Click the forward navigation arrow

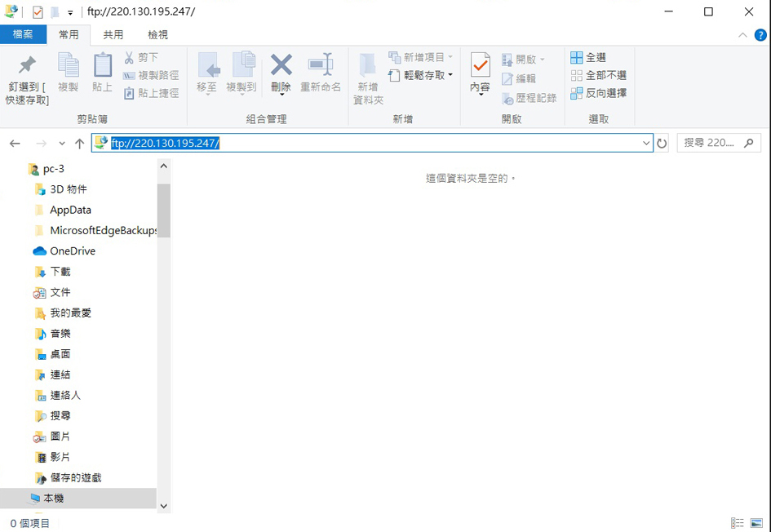point(42,143)
